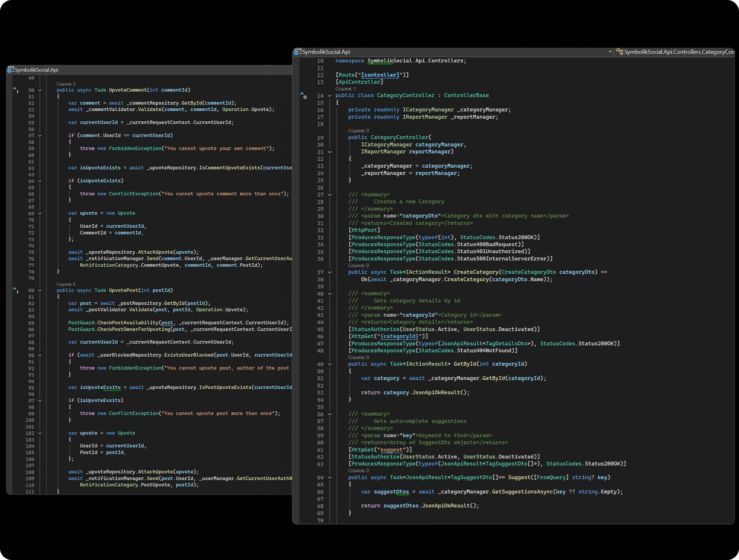
Task: Click line number 38 in right editor
Action: pos(320,280)
